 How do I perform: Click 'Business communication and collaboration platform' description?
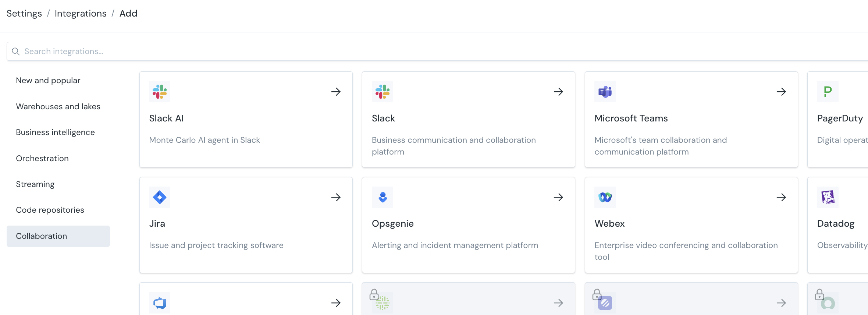[454, 146]
